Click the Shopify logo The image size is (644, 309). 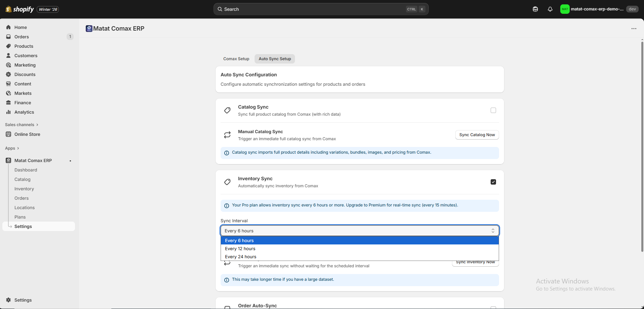(20, 9)
